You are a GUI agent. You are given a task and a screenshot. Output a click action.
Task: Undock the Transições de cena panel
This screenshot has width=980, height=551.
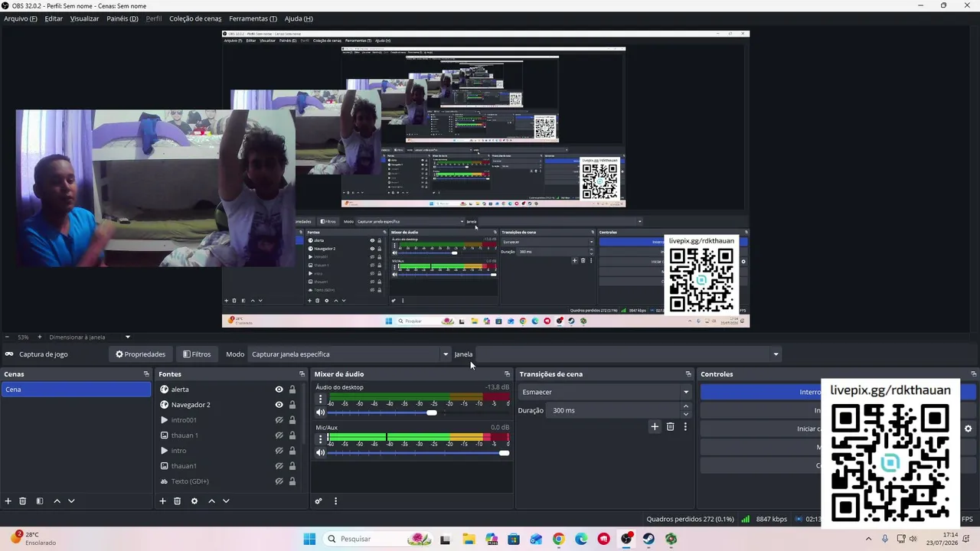click(688, 374)
